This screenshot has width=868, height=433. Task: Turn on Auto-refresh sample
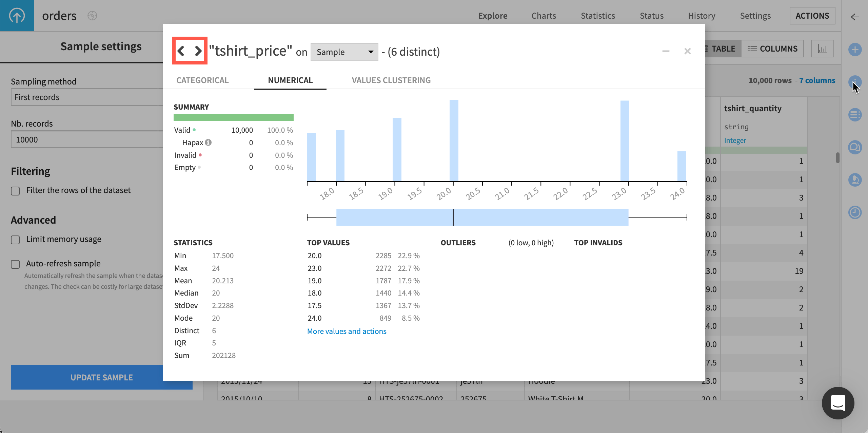[x=15, y=264]
